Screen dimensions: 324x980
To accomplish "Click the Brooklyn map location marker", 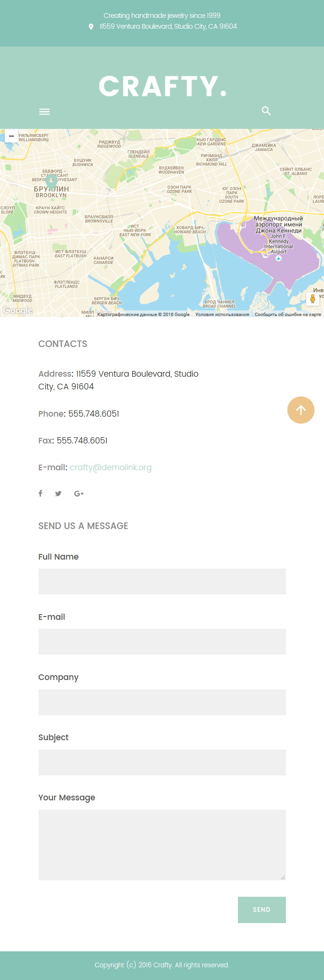I will [x=52, y=182].
